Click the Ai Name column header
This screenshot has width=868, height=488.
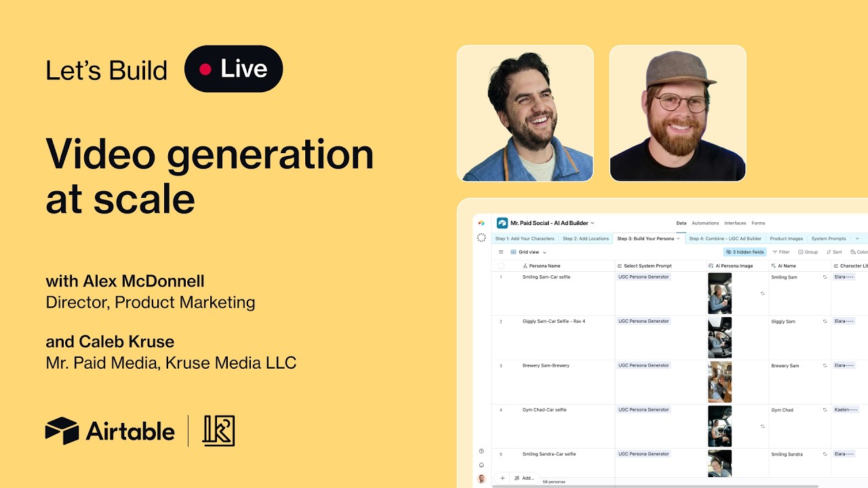[x=800, y=266]
